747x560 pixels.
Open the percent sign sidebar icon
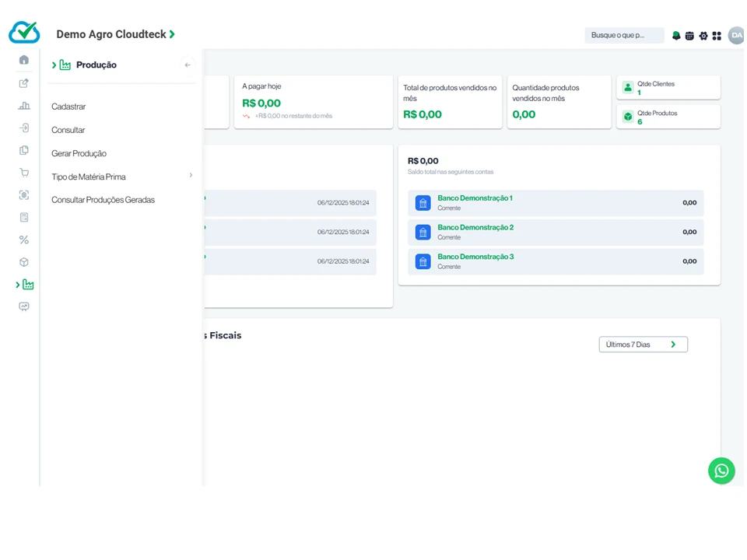[x=24, y=240]
